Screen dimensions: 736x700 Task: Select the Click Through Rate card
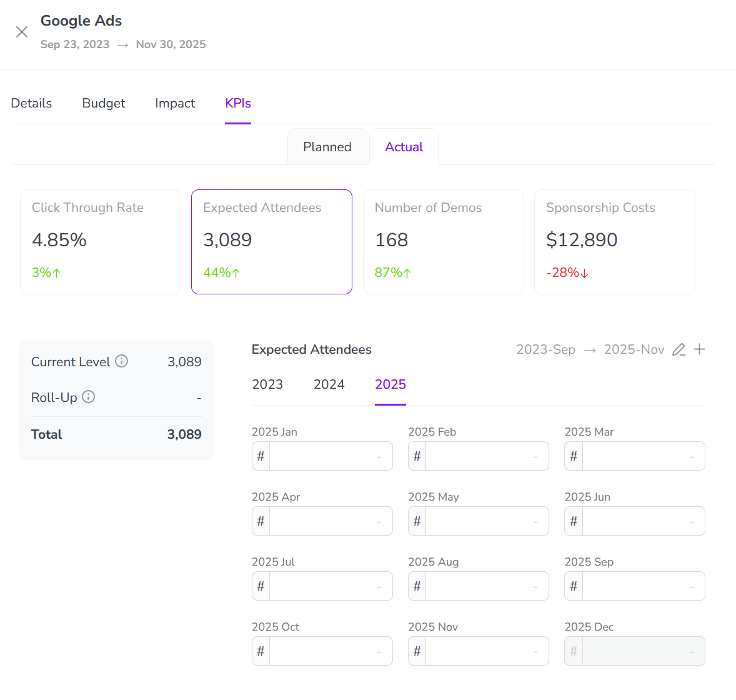click(x=101, y=242)
